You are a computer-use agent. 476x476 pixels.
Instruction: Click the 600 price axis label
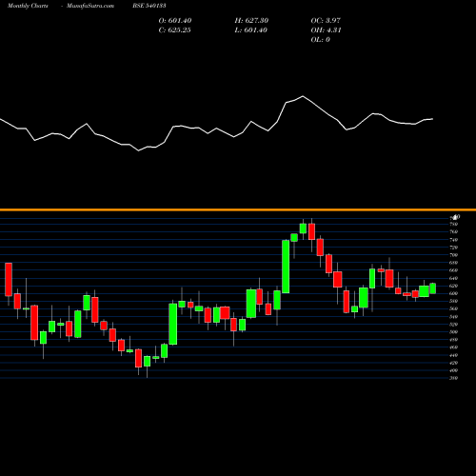point(454,293)
